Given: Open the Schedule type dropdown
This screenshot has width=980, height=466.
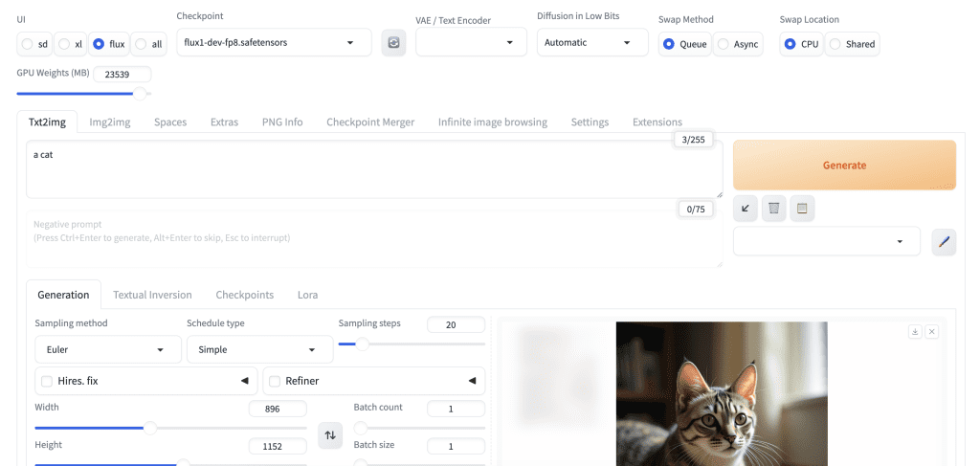Looking at the screenshot, I should tap(260, 350).
